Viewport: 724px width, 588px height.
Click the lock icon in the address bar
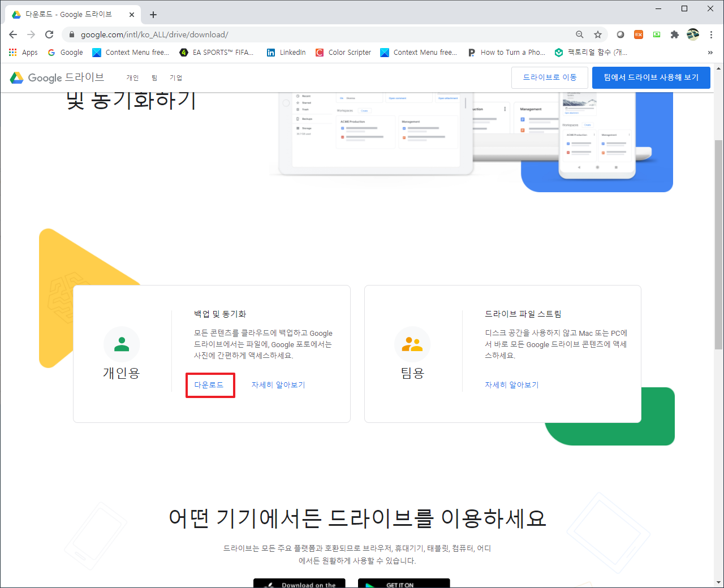coord(71,34)
